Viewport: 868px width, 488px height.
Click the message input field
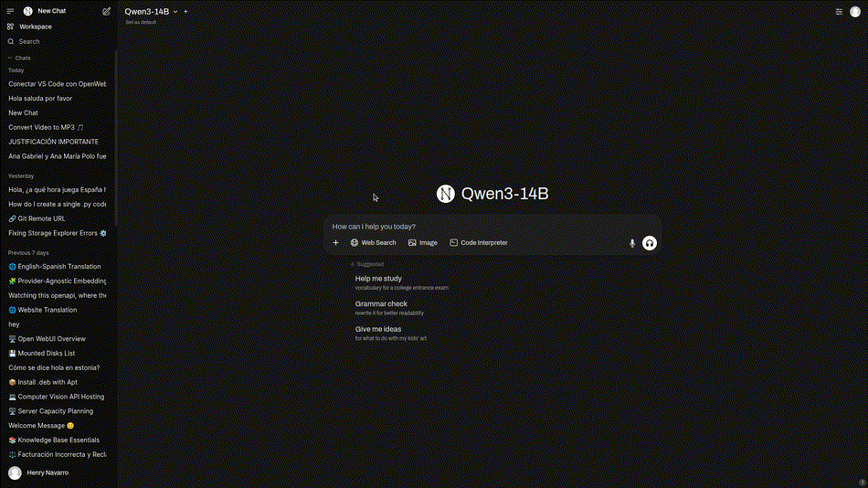coord(492,227)
